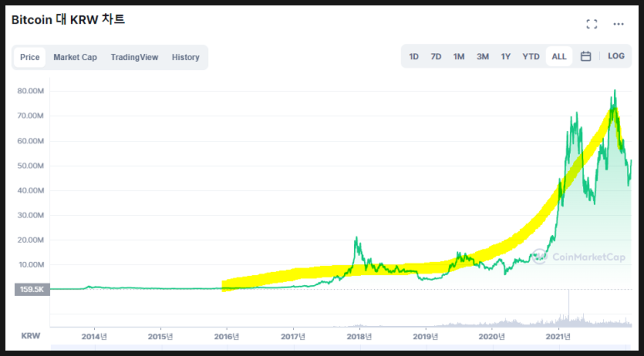The width and height of the screenshot is (644, 356).
Task: Toggle LOG scale on chart
Action: [x=616, y=57]
